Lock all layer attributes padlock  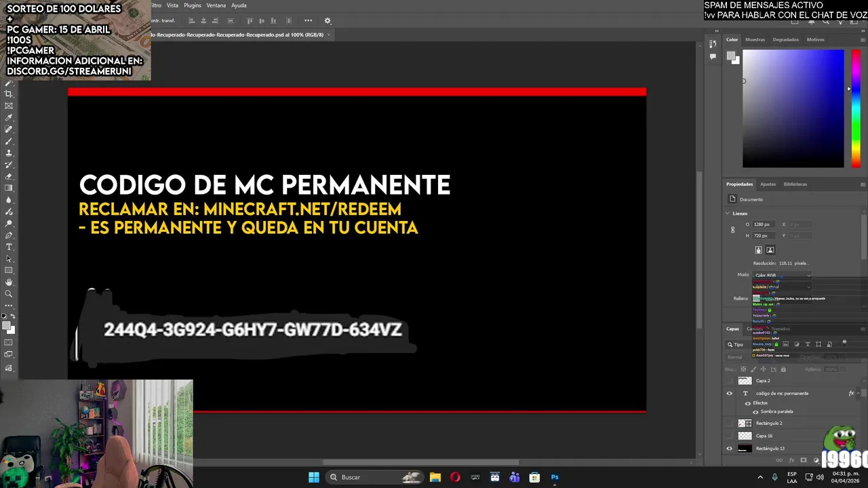coord(783,369)
